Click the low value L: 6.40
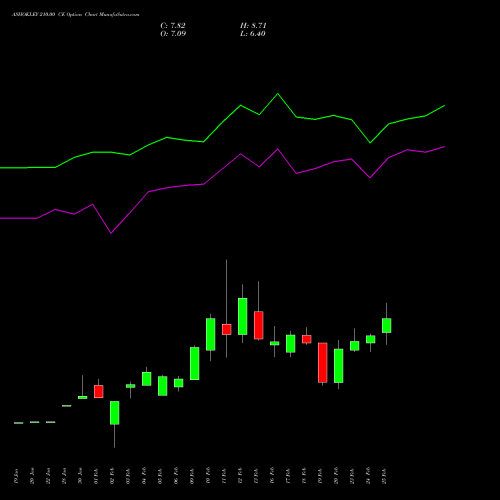 pos(253,34)
